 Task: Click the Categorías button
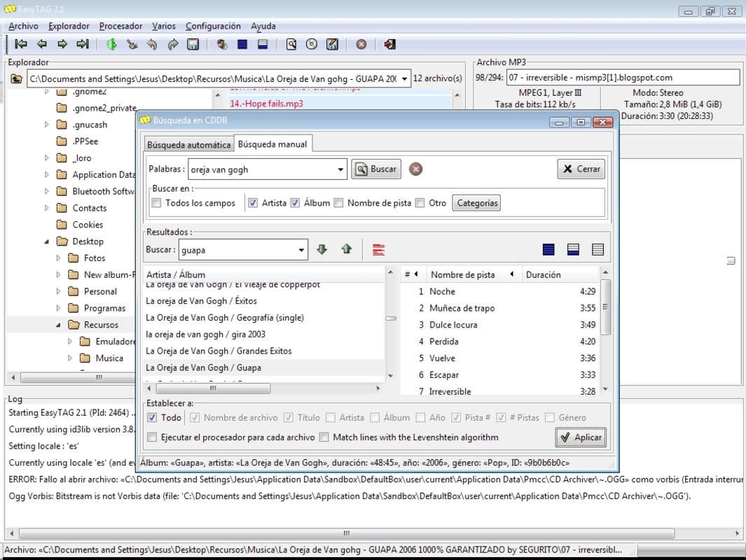476,203
